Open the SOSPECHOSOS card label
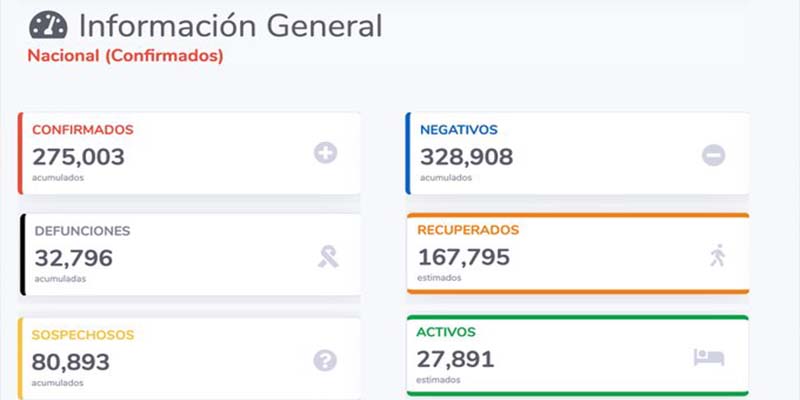Image resolution: width=800 pixels, height=400 pixels. (83, 335)
